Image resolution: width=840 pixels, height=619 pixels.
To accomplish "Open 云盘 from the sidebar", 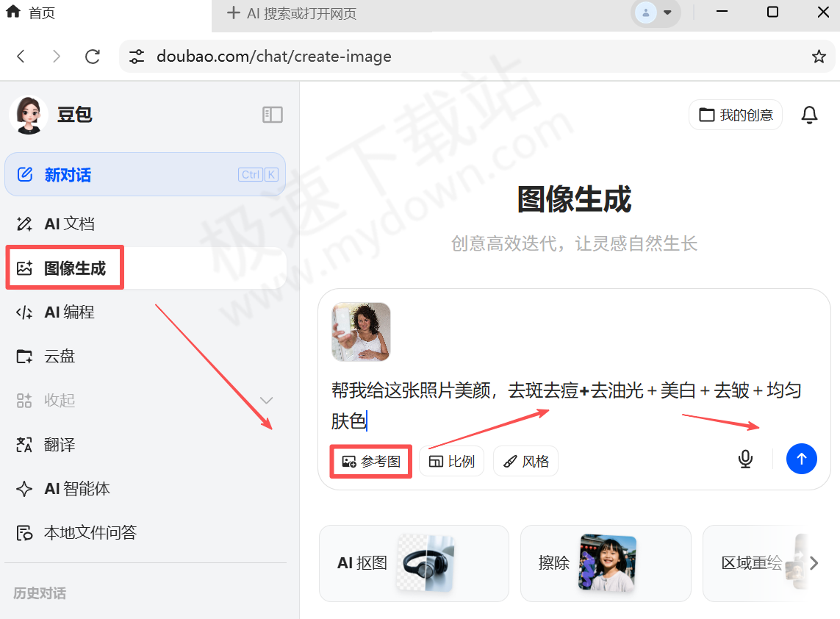I will click(60, 356).
